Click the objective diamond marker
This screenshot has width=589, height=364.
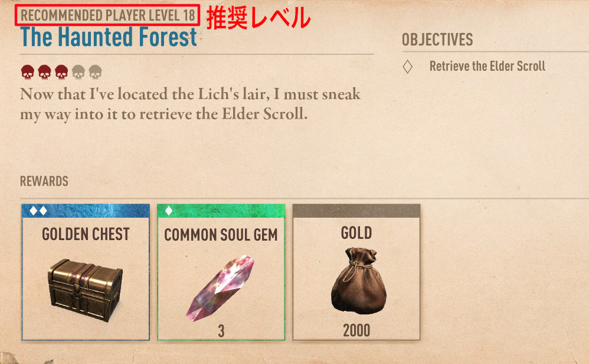tap(408, 67)
